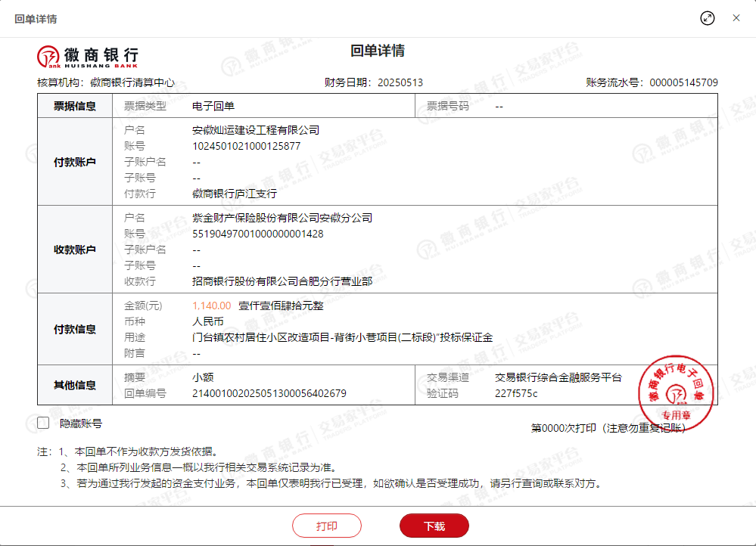Click the 付款账户 section header cell

(74, 162)
